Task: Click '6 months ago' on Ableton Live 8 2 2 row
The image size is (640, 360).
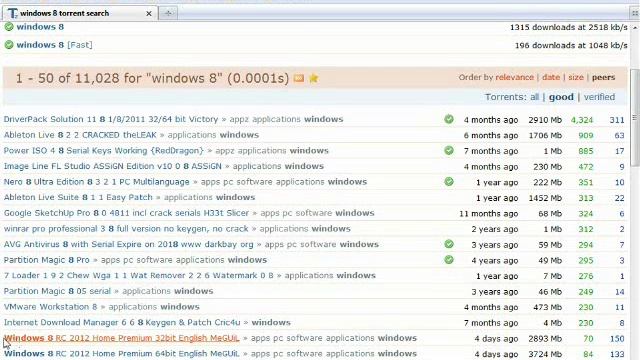Action: pos(491,136)
